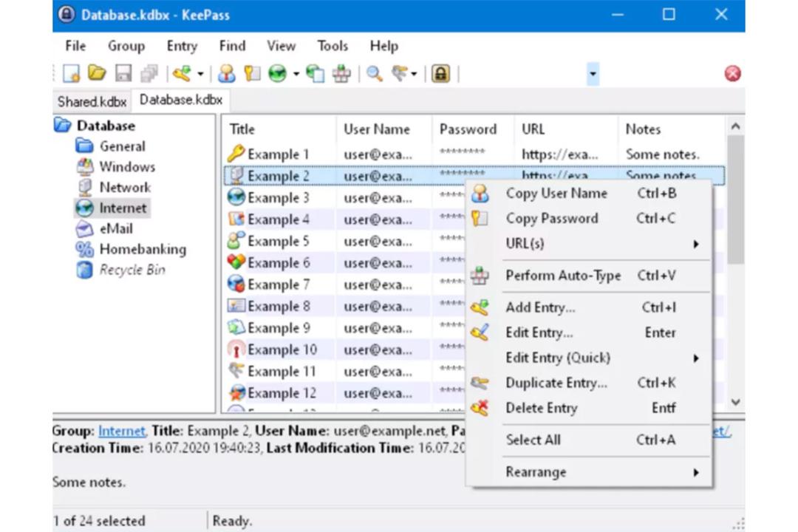Select the Windows group
Screen dimensions: 798x532
point(127,167)
